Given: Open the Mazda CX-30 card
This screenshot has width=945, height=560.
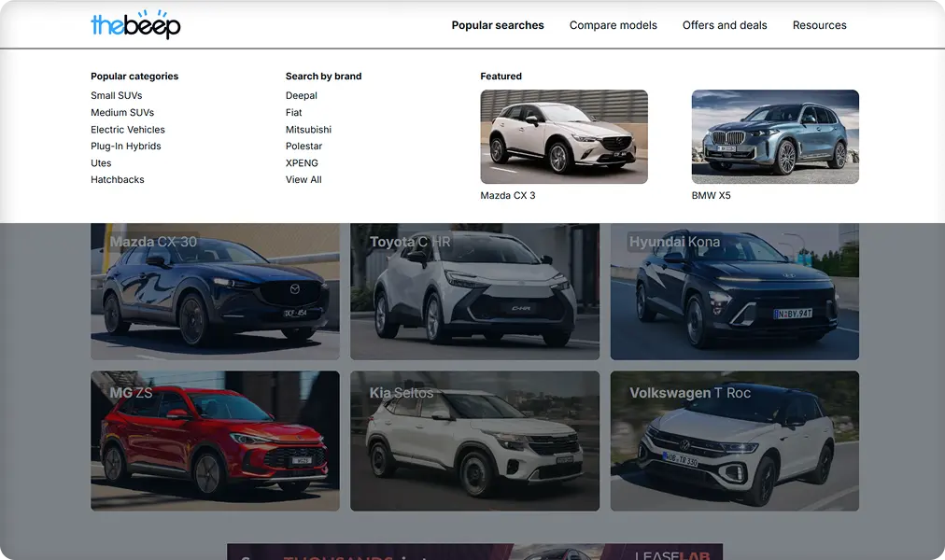Looking at the screenshot, I should (215, 291).
